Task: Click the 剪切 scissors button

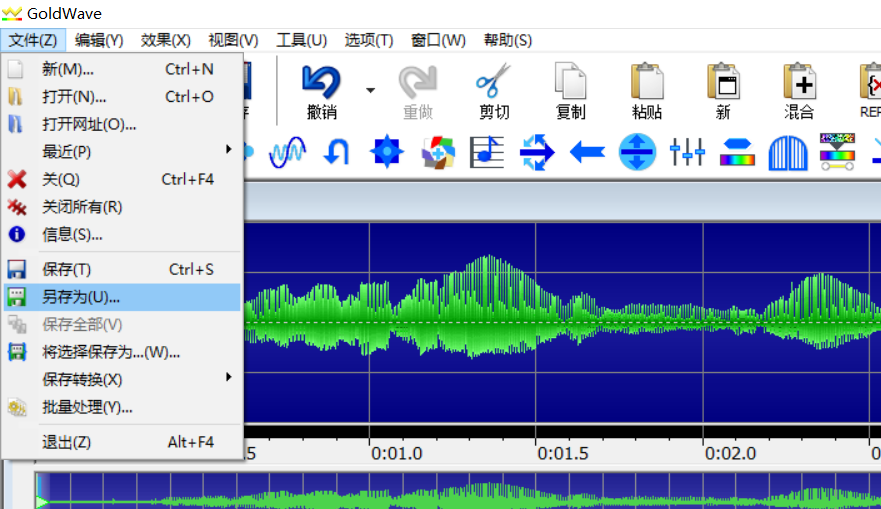Action: tap(494, 92)
